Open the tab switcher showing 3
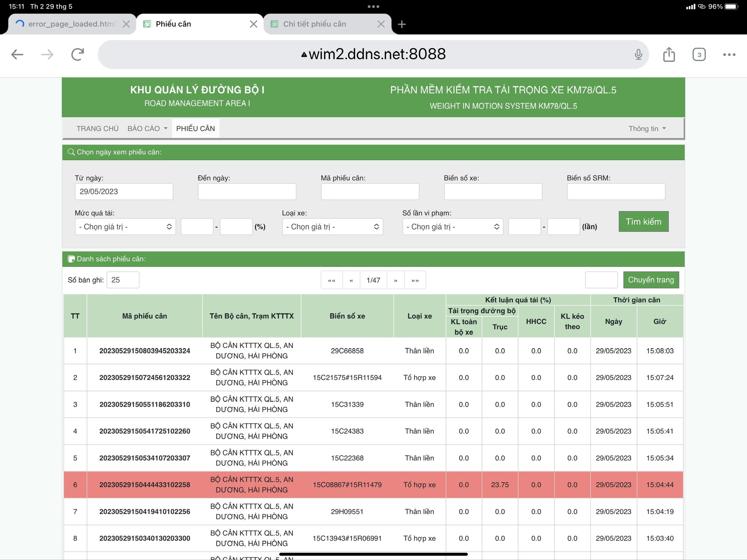Viewport: 747px width, 560px height. point(699,55)
